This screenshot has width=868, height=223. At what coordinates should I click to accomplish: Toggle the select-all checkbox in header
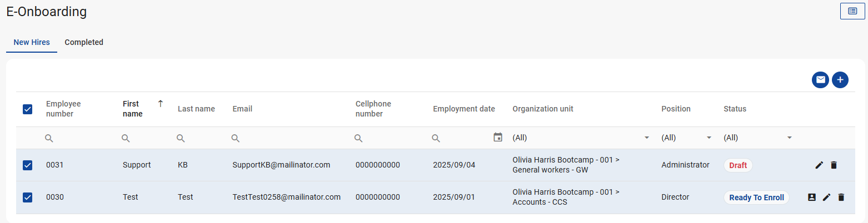pos(28,109)
